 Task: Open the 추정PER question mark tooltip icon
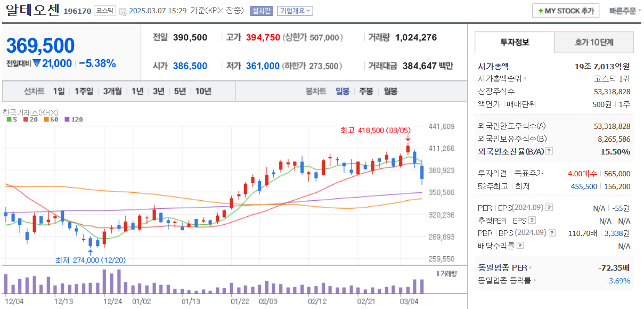[532, 221]
